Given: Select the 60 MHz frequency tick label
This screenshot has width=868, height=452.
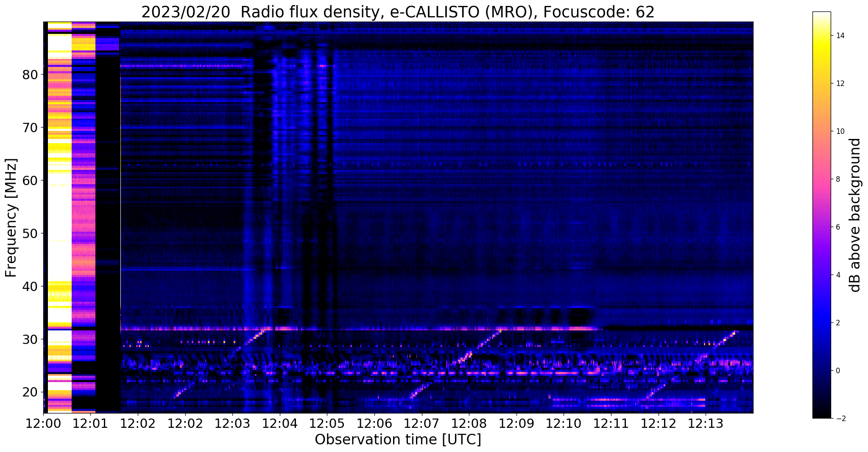Looking at the screenshot, I should [30, 180].
